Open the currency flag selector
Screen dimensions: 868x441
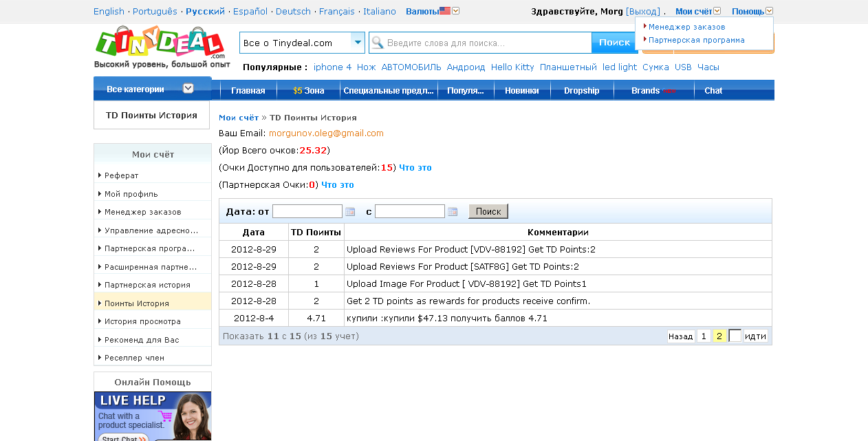tap(449, 11)
